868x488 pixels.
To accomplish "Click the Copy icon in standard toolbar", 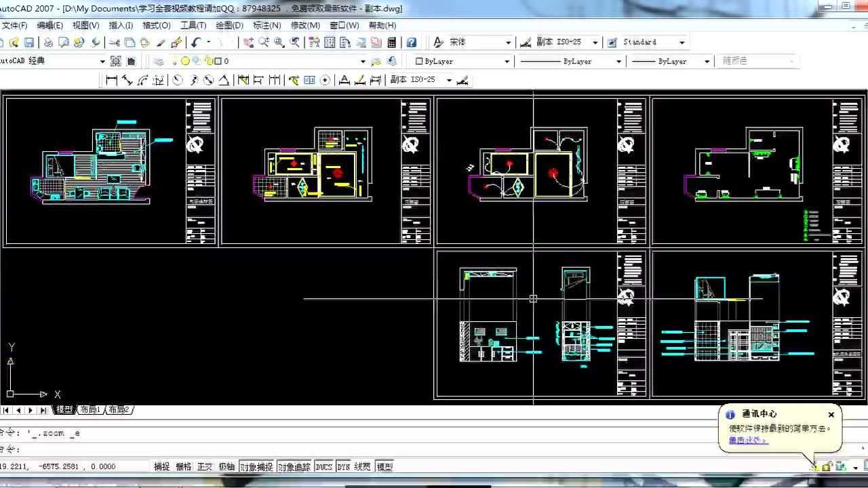I will [x=129, y=42].
